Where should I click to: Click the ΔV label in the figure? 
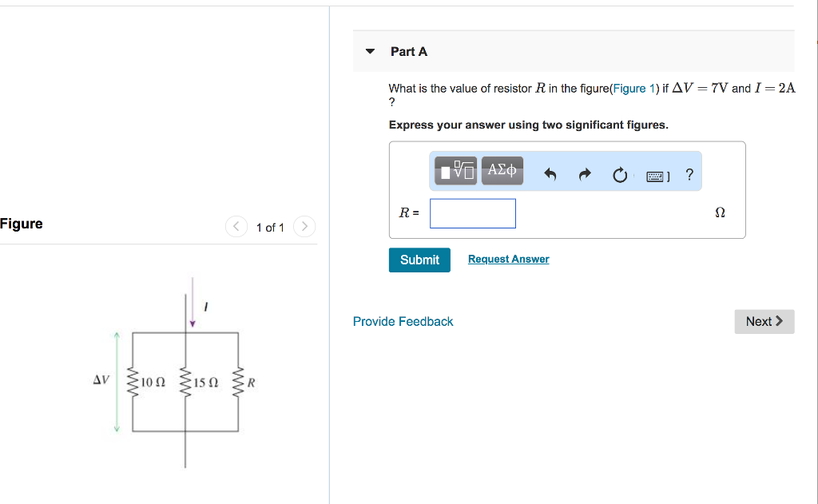point(101,380)
